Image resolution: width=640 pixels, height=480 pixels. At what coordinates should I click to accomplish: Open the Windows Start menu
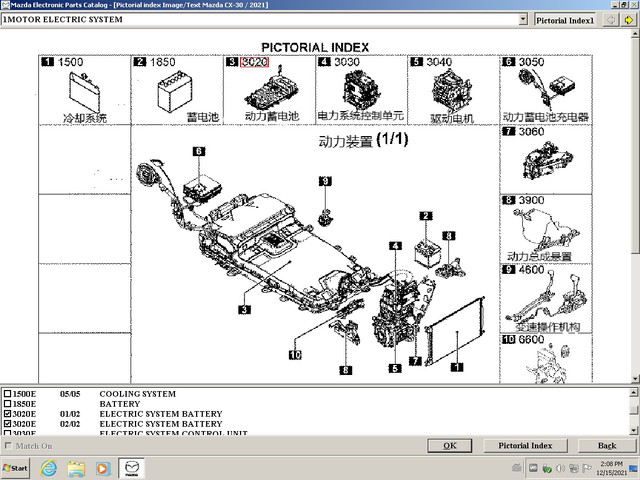(x=16, y=468)
